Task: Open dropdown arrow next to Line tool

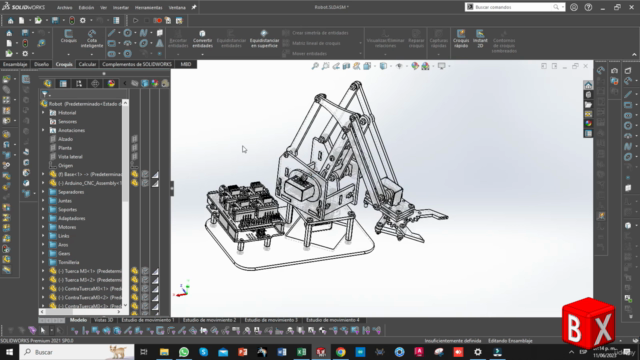Action: point(119,33)
